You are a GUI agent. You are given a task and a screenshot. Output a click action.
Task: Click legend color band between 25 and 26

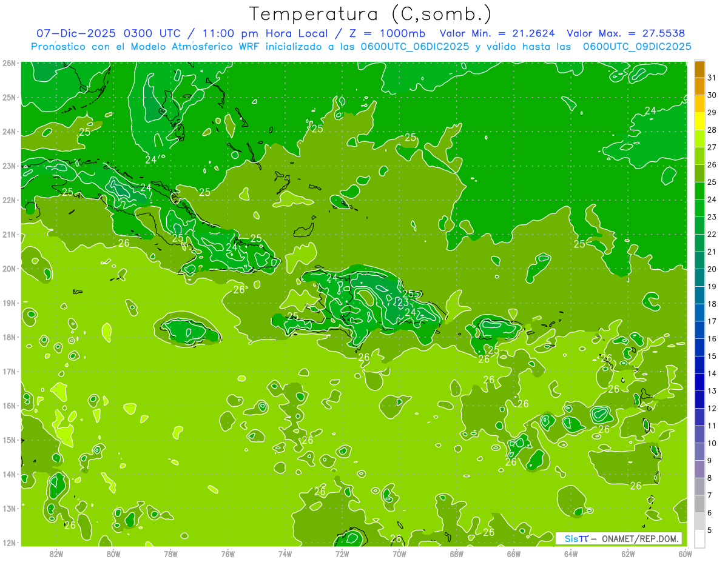pos(699,173)
